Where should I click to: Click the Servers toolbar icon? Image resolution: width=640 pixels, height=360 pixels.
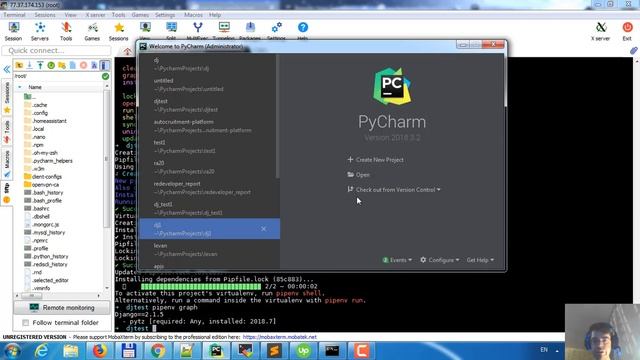point(40,31)
